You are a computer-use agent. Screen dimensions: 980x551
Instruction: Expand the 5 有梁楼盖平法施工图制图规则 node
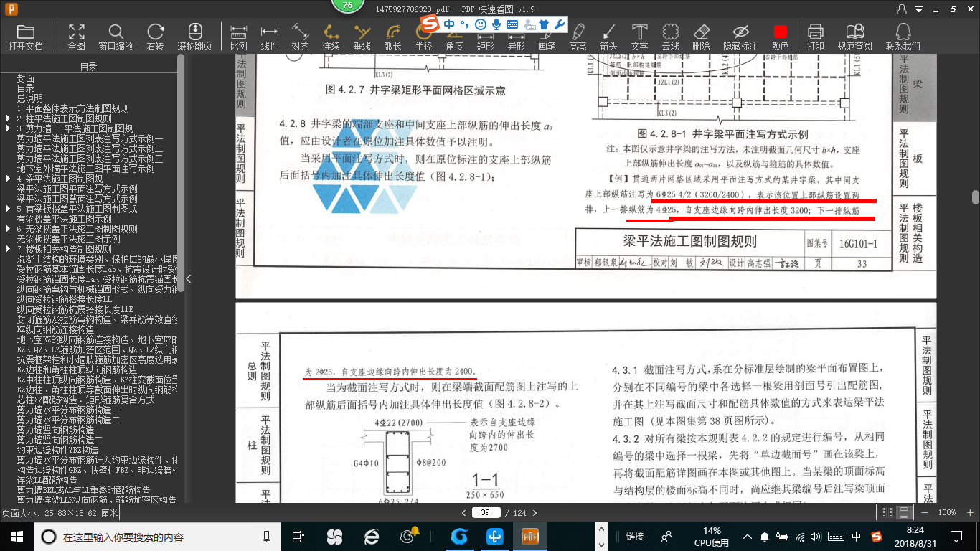(8, 209)
